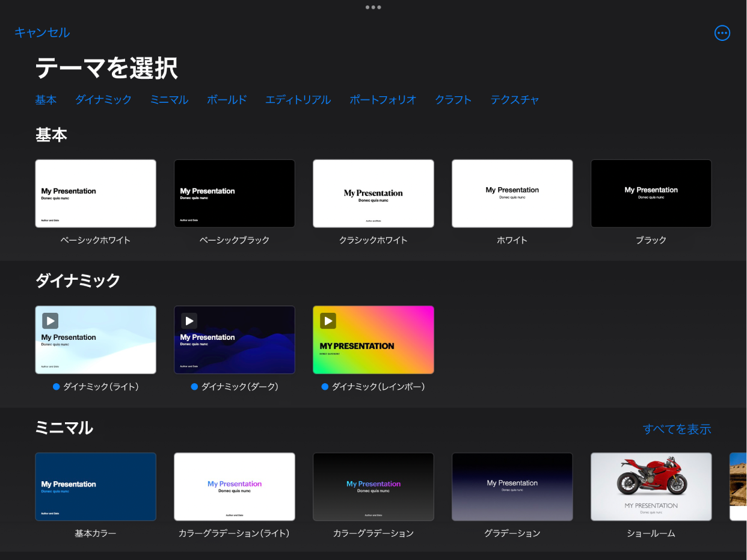Click the ダイナミック section heading
This screenshot has width=747, height=560.
[x=78, y=281]
